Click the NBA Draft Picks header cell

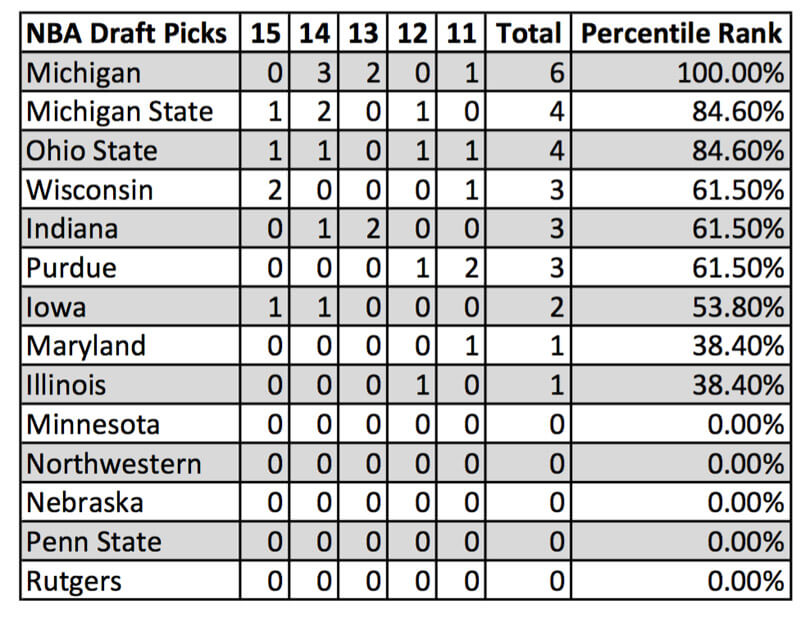tap(130, 34)
